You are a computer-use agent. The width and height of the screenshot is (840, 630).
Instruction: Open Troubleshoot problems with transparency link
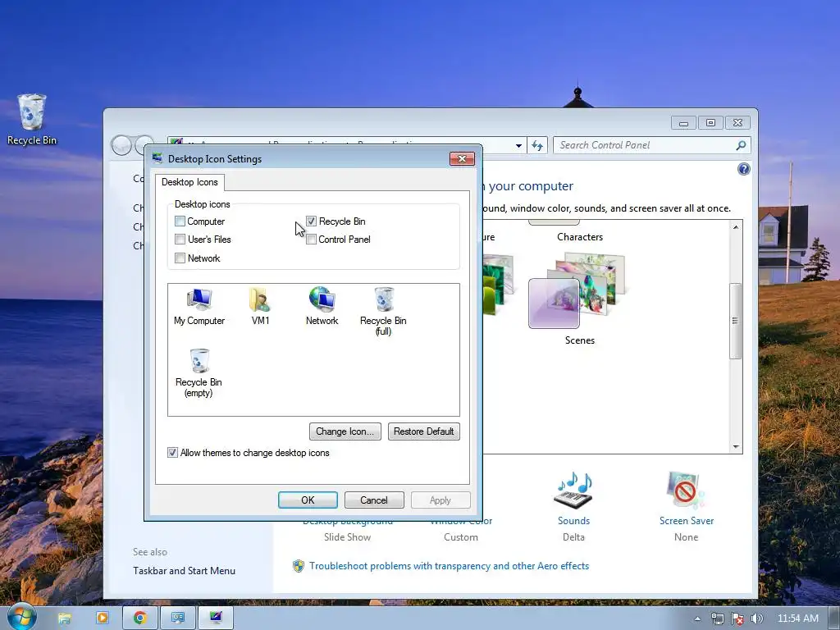449,566
